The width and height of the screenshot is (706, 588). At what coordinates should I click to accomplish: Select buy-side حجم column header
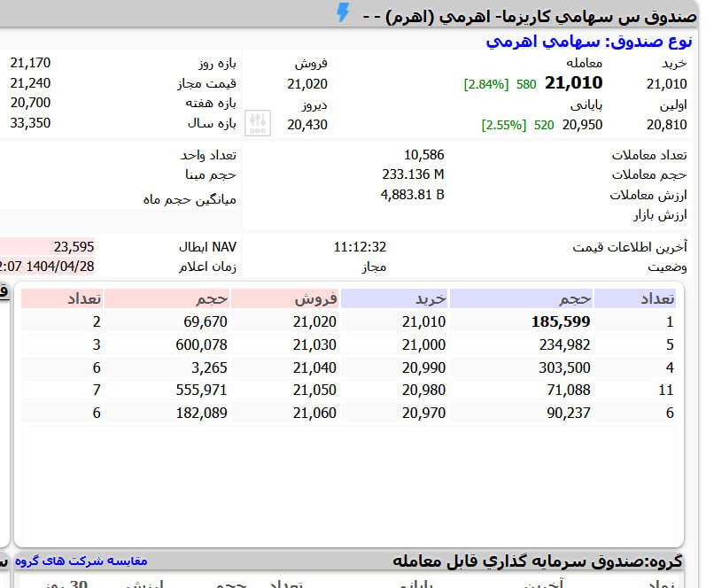522,299
